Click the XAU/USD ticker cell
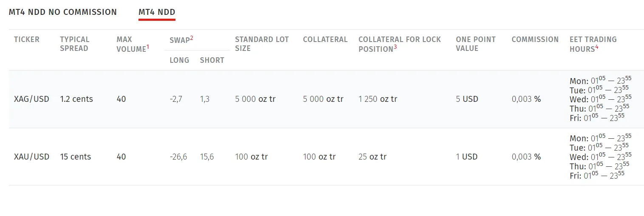Image resolution: width=644 pixels, height=216 pixels. click(31, 157)
